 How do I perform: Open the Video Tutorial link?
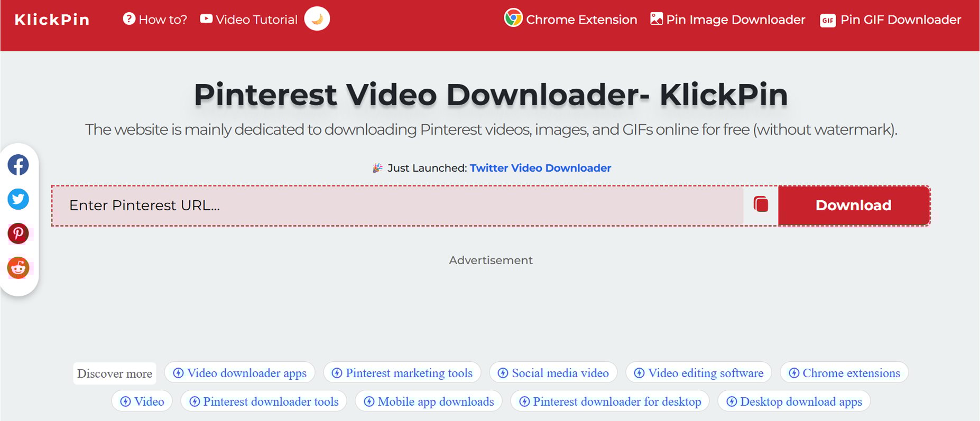tap(249, 20)
